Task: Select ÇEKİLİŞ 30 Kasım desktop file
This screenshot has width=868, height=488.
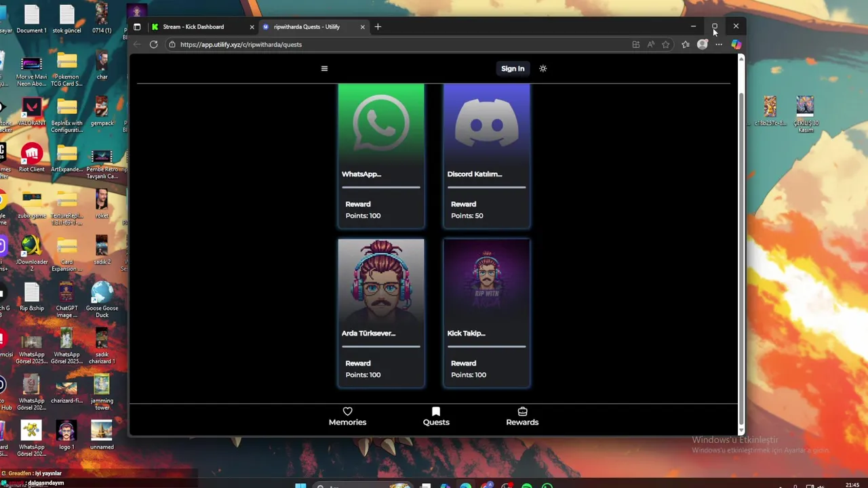Action: pos(805,113)
